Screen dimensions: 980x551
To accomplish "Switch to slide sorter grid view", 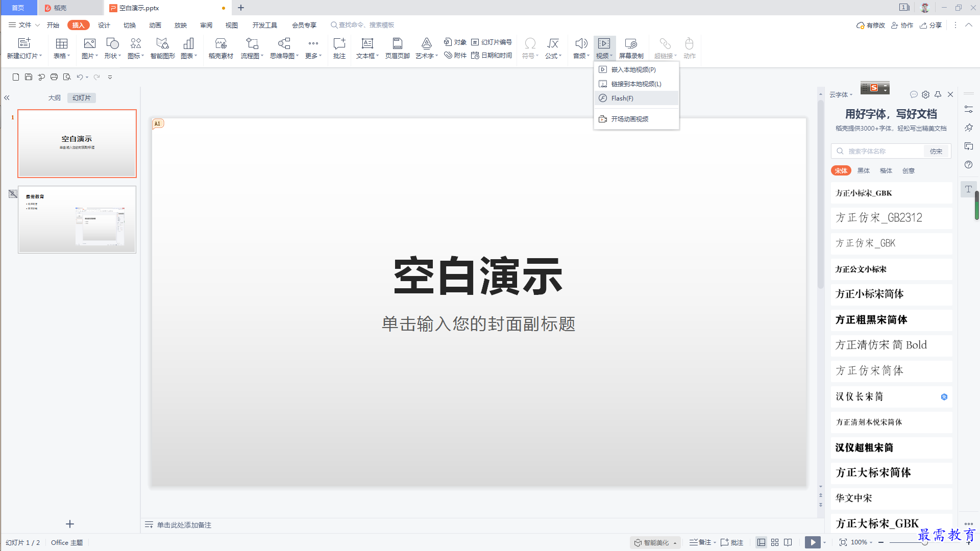I will (x=775, y=542).
